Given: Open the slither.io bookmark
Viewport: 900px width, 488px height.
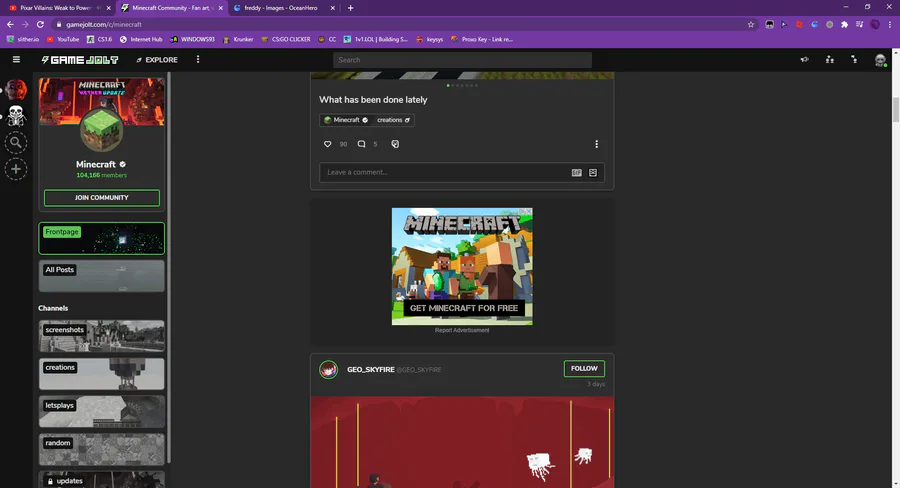Looking at the screenshot, I should click(x=23, y=40).
